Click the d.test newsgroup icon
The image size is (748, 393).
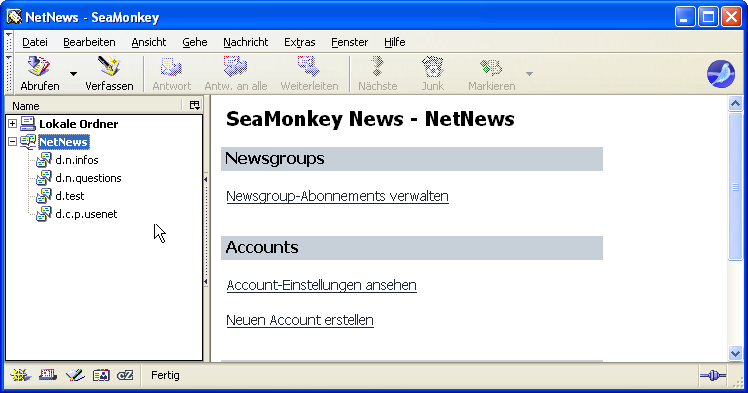point(44,196)
